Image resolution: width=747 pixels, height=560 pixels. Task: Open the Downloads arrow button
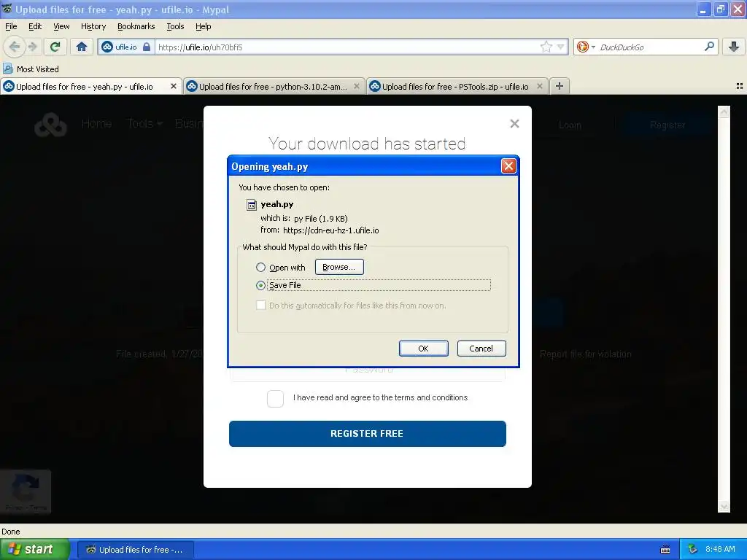[734, 47]
